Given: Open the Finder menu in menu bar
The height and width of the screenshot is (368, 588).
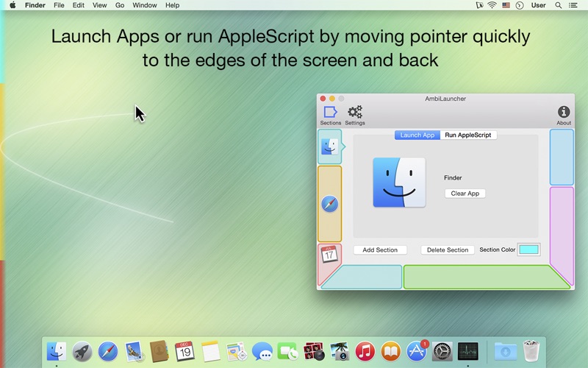Looking at the screenshot, I should (35, 5).
